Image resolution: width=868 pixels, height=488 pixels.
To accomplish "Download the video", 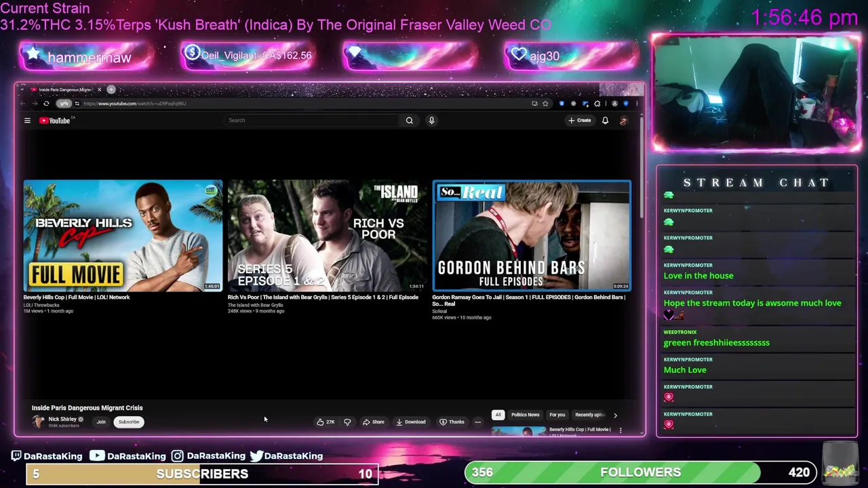I will tap(411, 422).
